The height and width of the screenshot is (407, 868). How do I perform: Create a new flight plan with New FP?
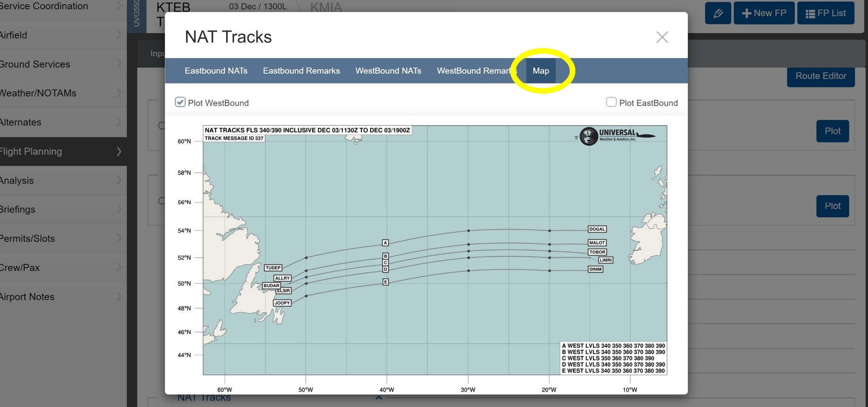[x=764, y=13]
